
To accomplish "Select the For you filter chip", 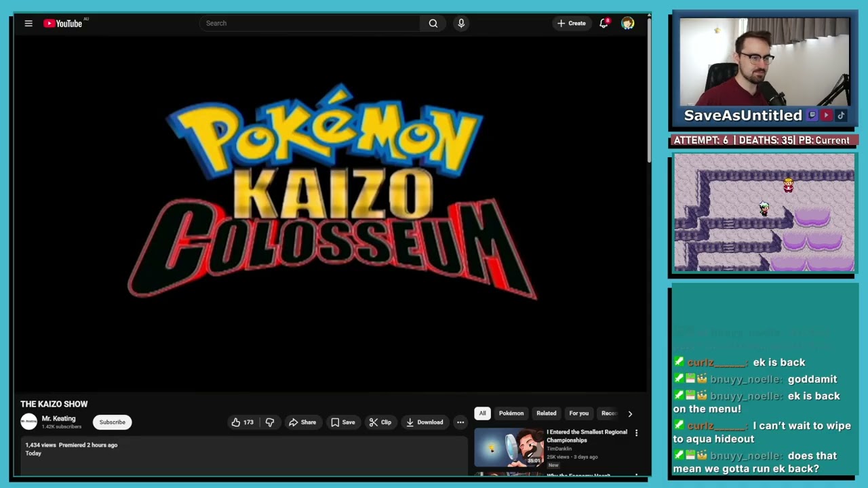I will pyautogui.click(x=578, y=413).
